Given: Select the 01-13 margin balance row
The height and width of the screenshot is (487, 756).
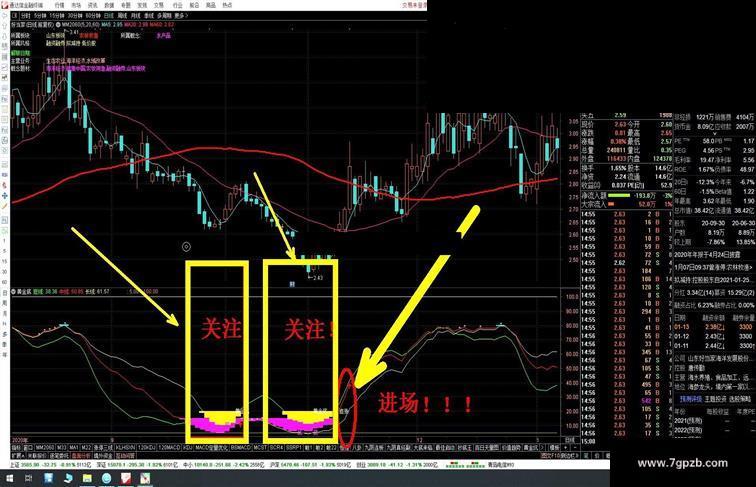Looking at the screenshot, I should (x=714, y=327).
